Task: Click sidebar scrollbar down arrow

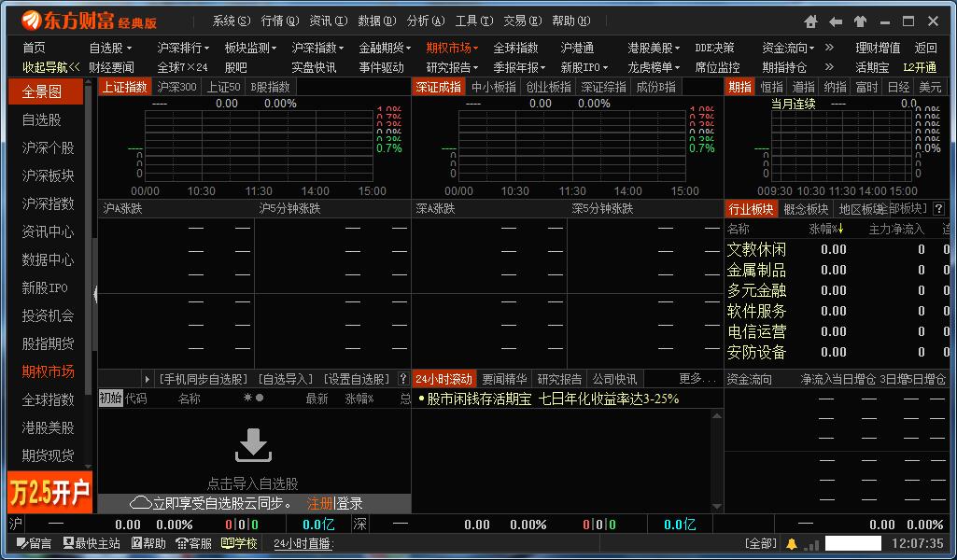Action: (x=89, y=466)
